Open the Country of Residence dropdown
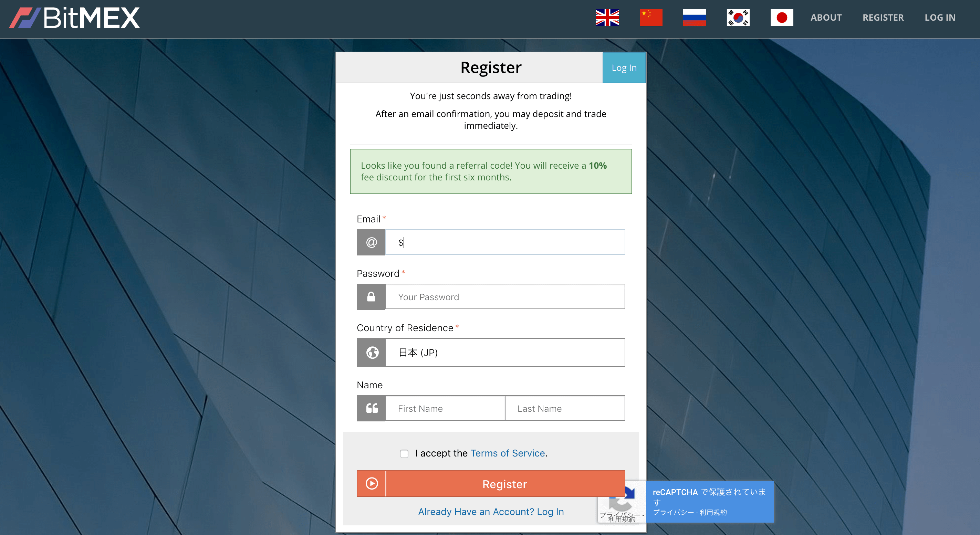This screenshot has height=535, width=980. (x=505, y=353)
